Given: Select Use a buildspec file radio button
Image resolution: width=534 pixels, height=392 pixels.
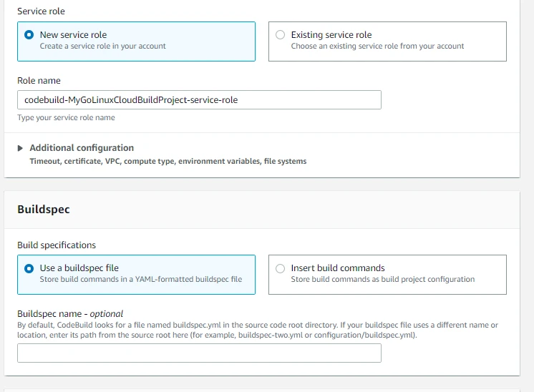Looking at the screenshot, I should point(29,268).
